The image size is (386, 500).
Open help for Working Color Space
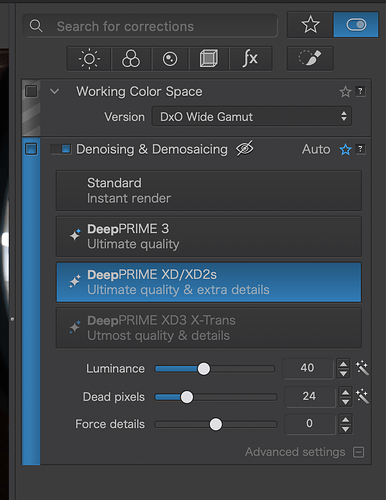360,91
